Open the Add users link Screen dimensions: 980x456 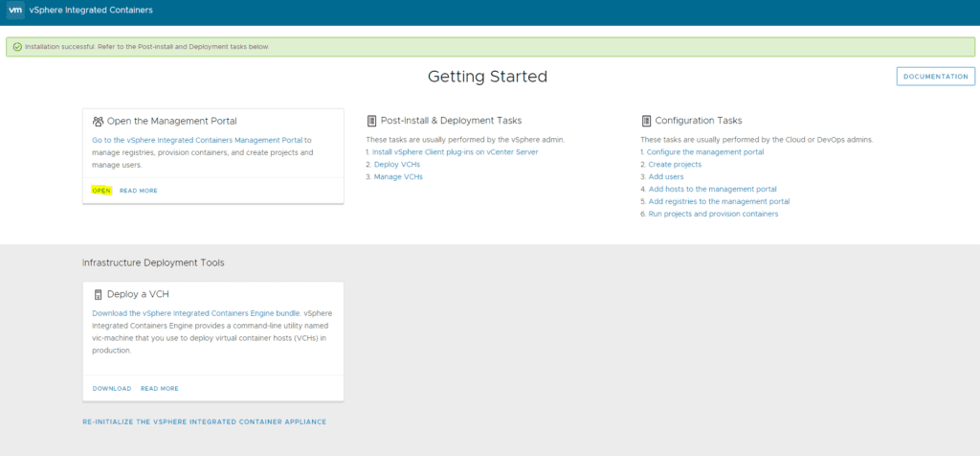pyautogui.click(x=666, y=177)
